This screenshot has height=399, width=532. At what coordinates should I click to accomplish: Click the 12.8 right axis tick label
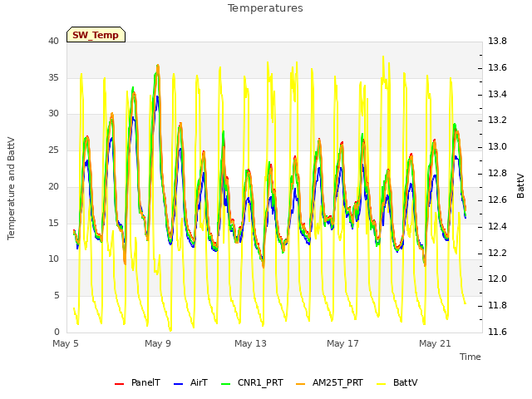tap(497, 174)
